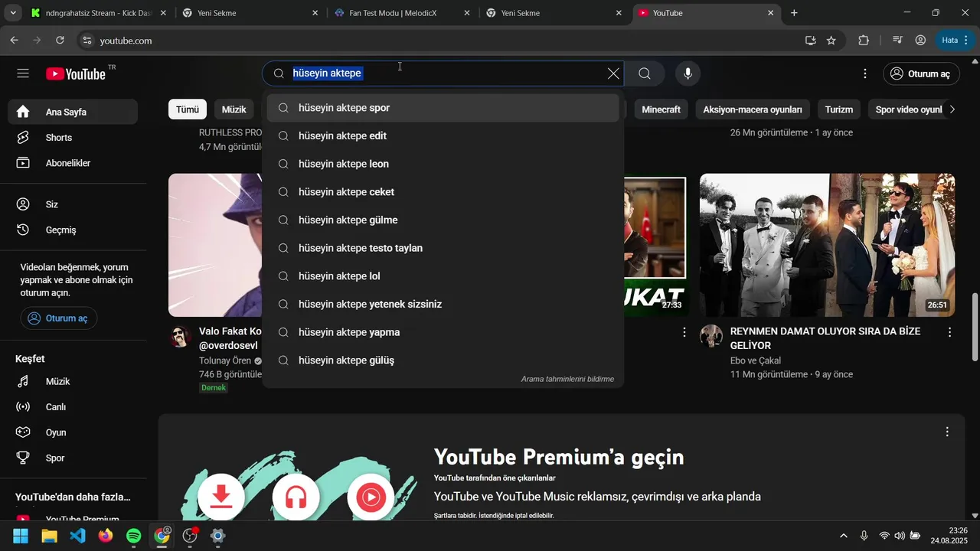Switch to the Fan Test Modu | MelodicX tab
The width and height of the screenshot is (980, 551).
(403, 13)
